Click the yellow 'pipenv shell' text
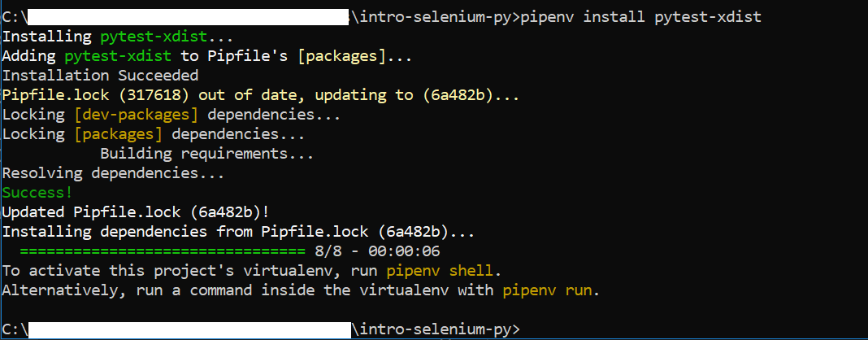This screenshot has height=340, width=868. [x=440, y=272]
